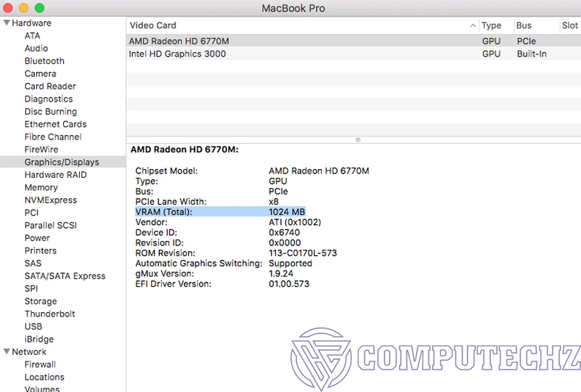Select iBridge in the sidebar
This screenshot has width=581, height=392.
point(39,339)
